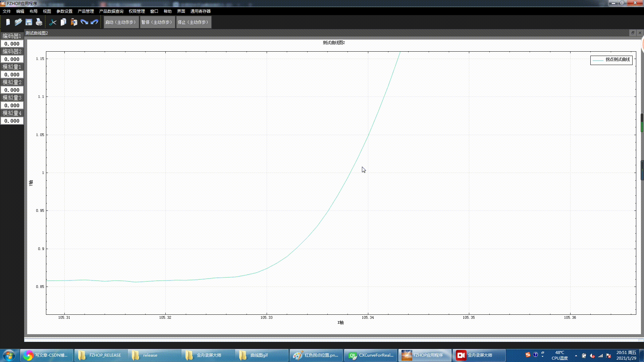The image size is (644, 362).
Task: Click the first blue curved arrow icon
Action: pos(84,22)
